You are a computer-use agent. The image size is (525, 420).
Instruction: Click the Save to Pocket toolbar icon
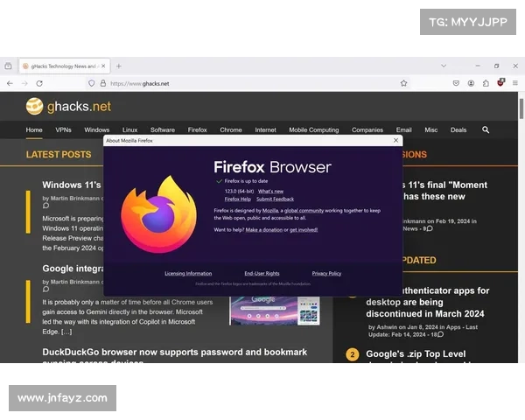[x=456, y=83]
